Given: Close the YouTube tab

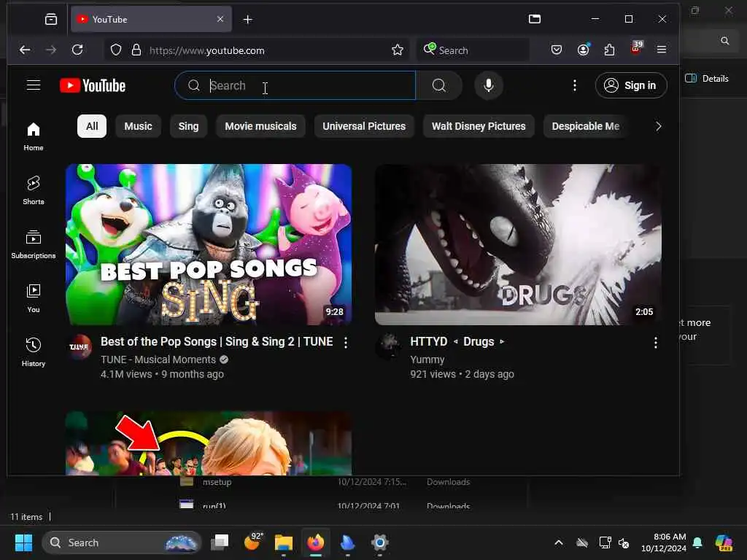Looking at the screenshot, I should tap(220, 19).
